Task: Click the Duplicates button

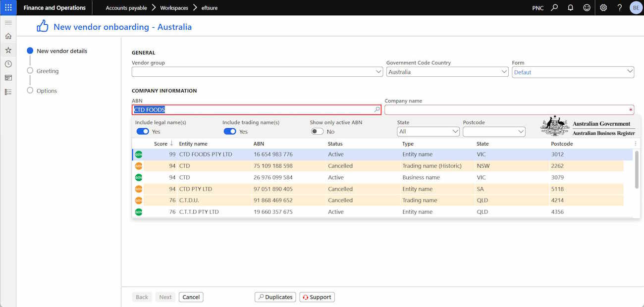Action: 275,297
